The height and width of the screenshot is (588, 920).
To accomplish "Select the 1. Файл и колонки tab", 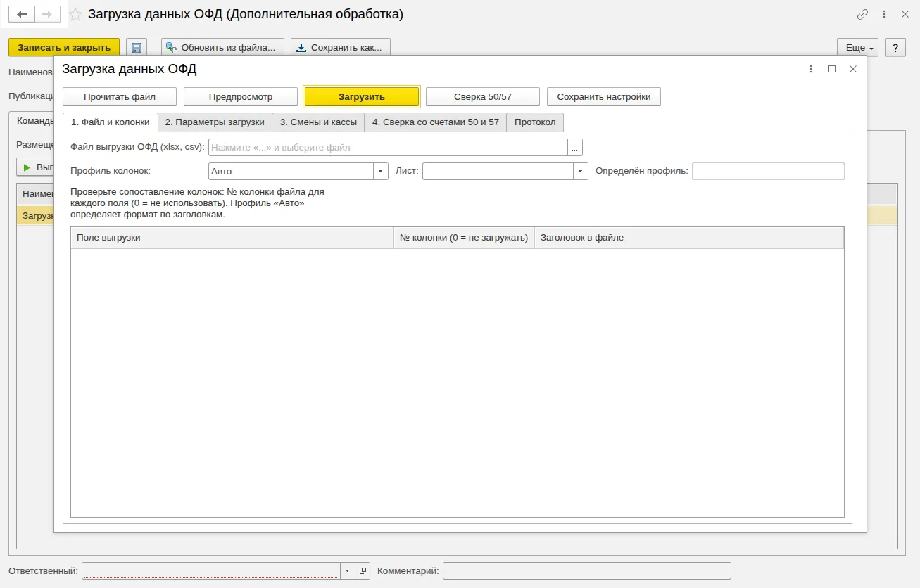I will pos(111,122).
